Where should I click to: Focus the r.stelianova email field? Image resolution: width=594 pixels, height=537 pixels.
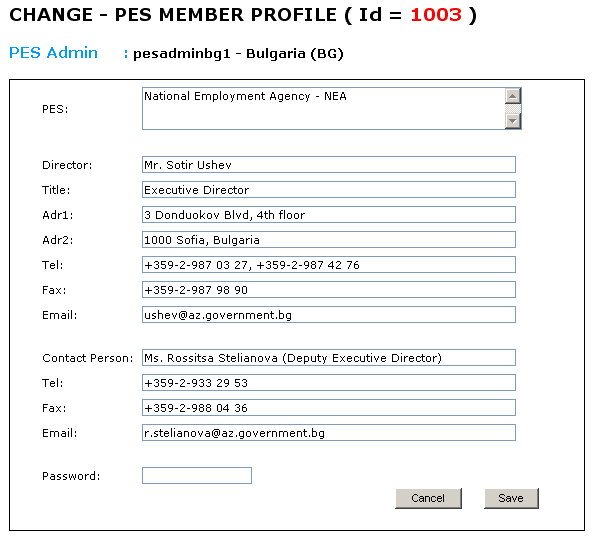329,433
